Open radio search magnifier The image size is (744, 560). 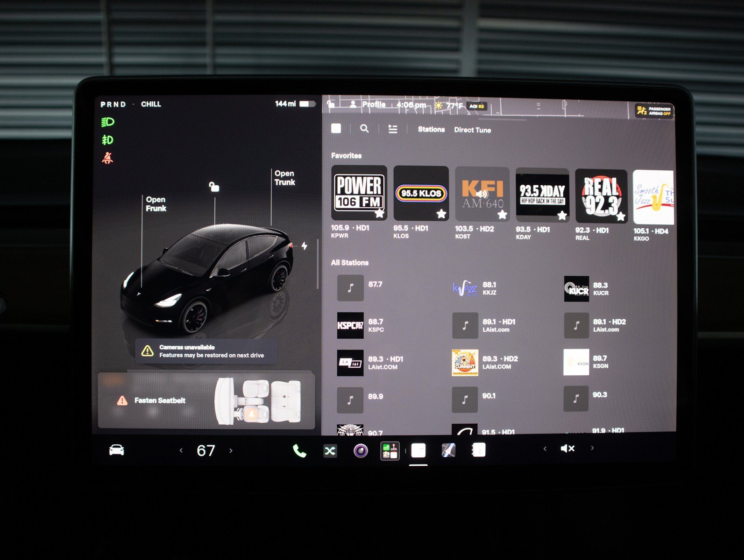pyautogui.click(x=364, y=128)
